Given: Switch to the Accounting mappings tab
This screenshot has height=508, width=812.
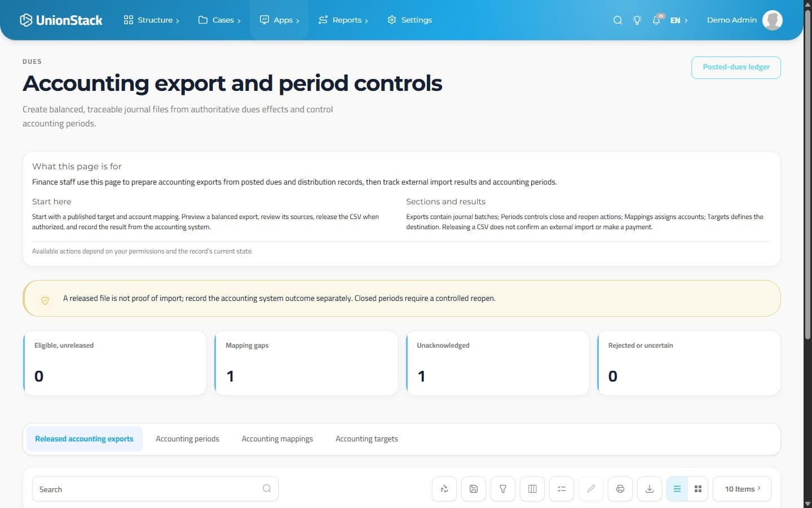Looking at the screenshot, I should click(x=277, y=439).
